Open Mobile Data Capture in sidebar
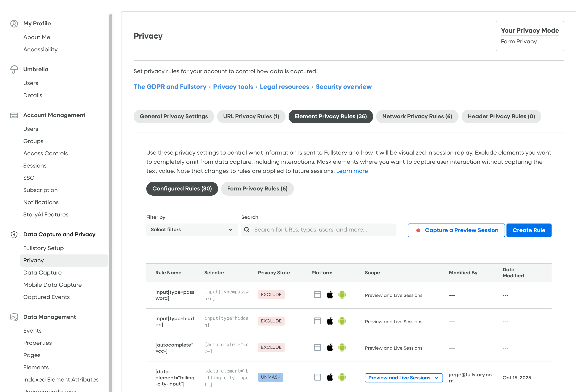This screenshot has width=576, height=392. 52,285
